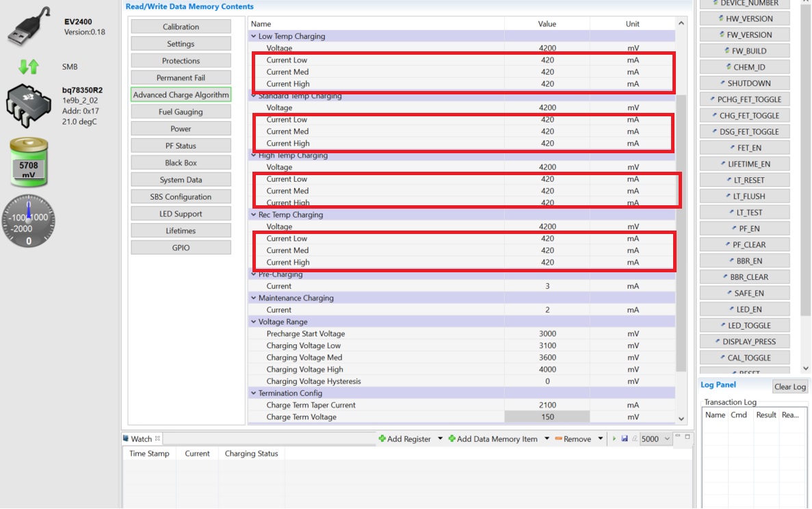Collapse the Voltage Range group
The height and width of the screenshot is (509, 812).
coord(254,322)
